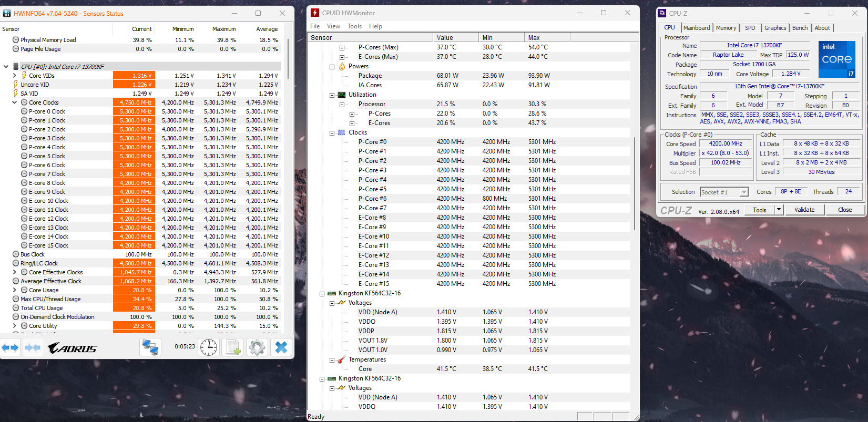
Task: Open the File menu in HWMonitor
Action: coord(315,26)
